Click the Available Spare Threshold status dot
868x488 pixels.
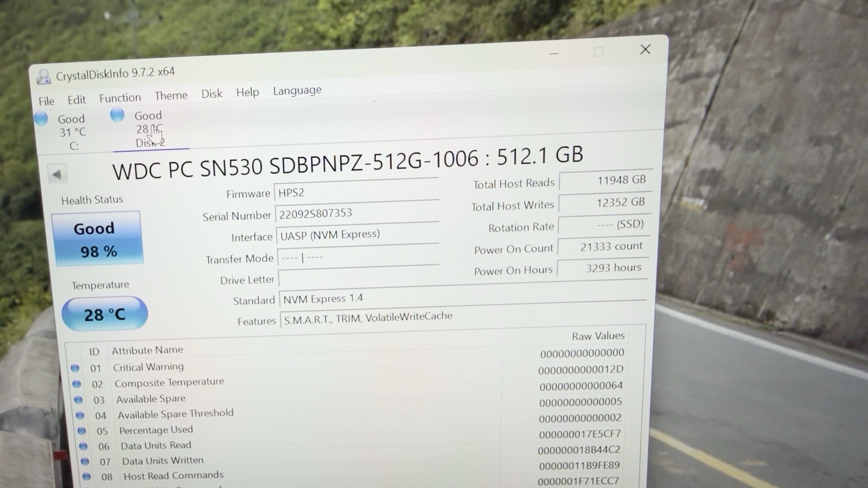click(x=80, y=415)
